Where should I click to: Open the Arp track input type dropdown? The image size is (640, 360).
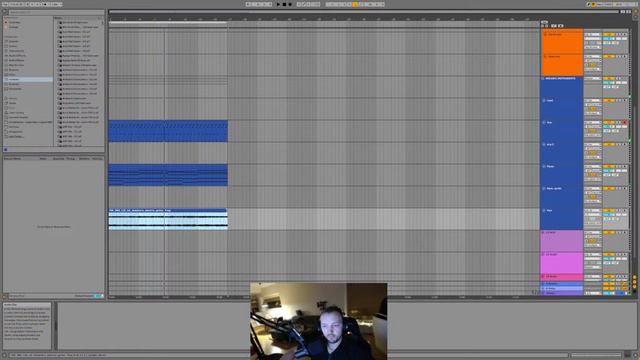pyautogui.click(x=593, y=122)
